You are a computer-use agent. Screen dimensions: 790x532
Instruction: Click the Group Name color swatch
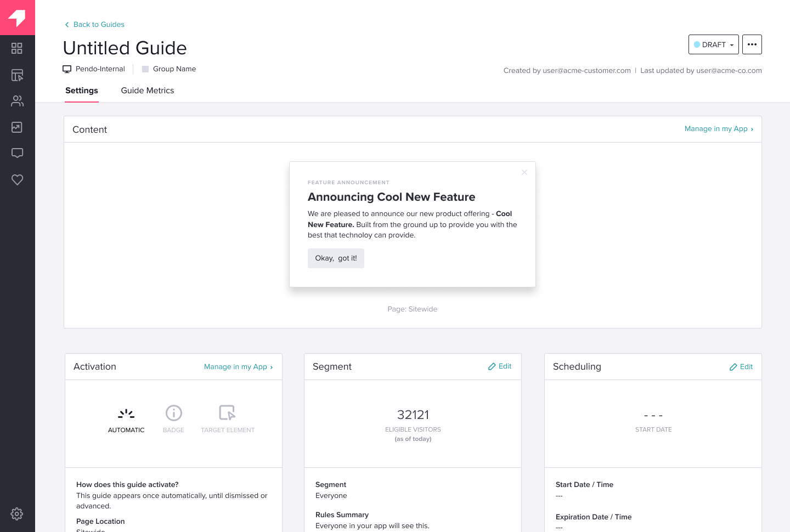coord(145,69)
